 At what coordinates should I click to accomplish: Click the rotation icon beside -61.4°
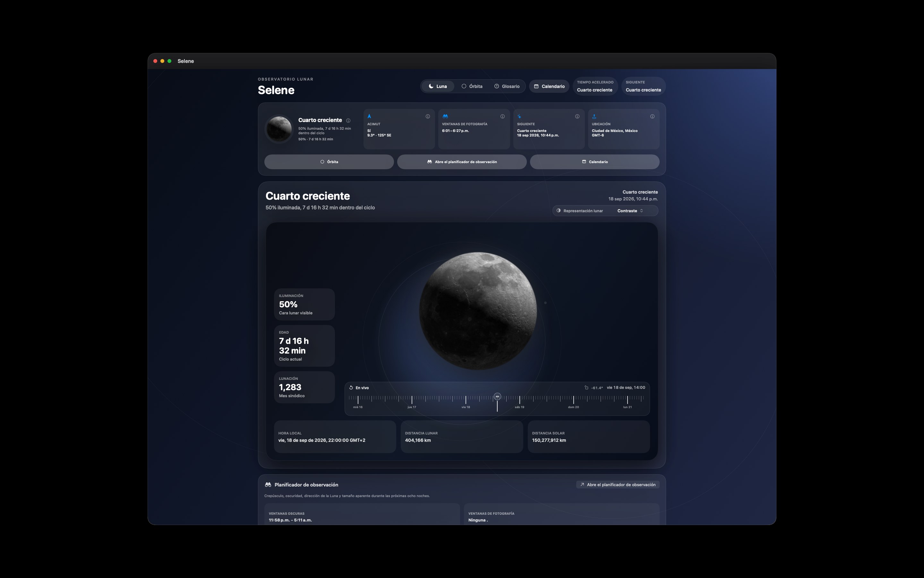point(586,388)
